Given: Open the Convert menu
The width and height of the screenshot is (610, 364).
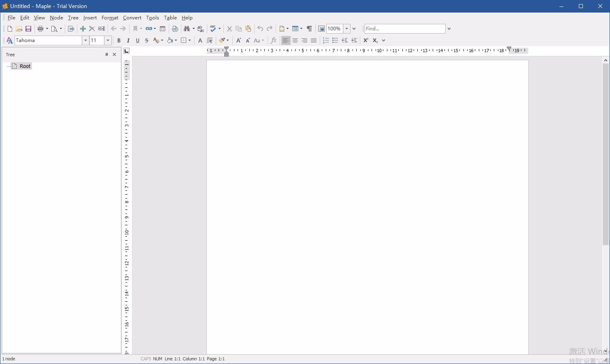Looking at the screenshot, I should coord(132,18).
